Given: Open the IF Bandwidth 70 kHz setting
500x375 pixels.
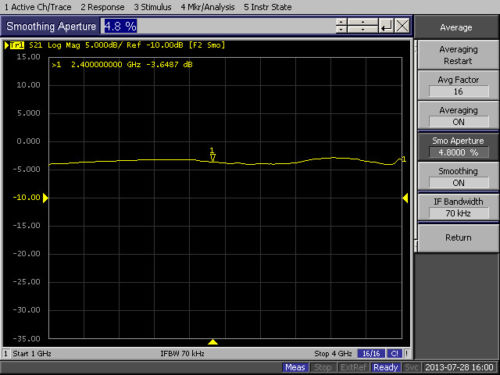Looking at the screenshot, I should (x=458, y=207).
